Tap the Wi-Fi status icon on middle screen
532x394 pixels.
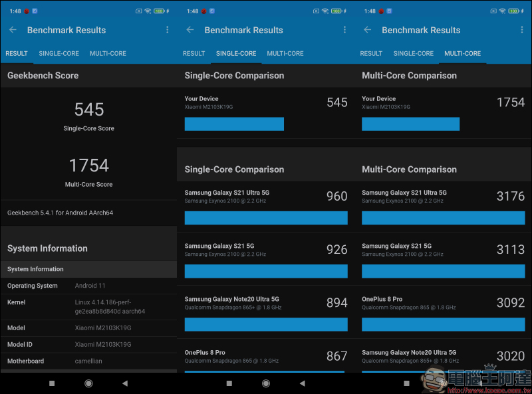tap(325, 11)
